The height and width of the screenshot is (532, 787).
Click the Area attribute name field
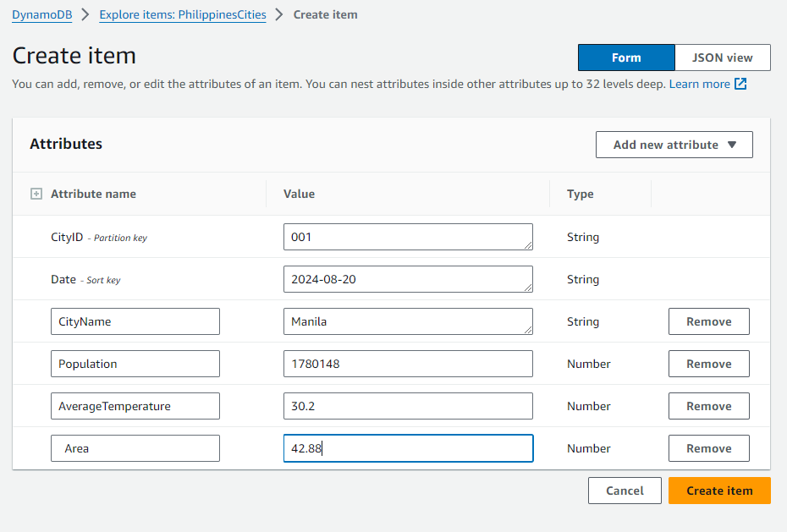click(x=135, y=448)
